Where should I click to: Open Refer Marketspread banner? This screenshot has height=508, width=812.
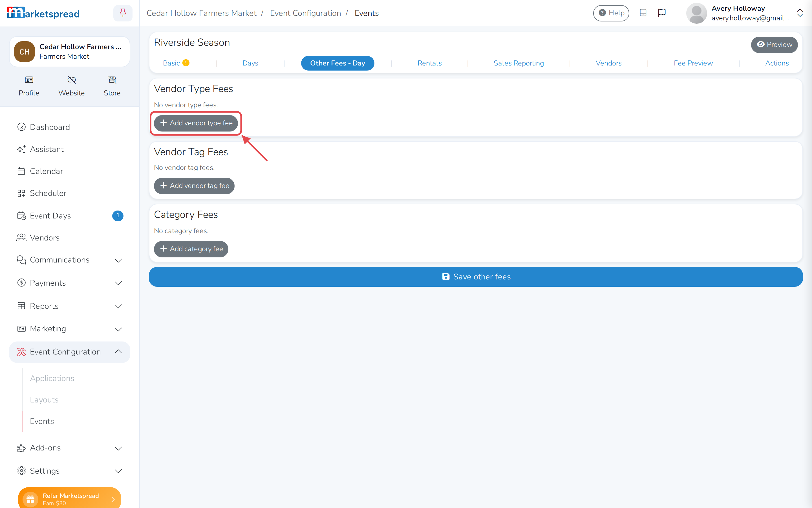coord(69,498)
